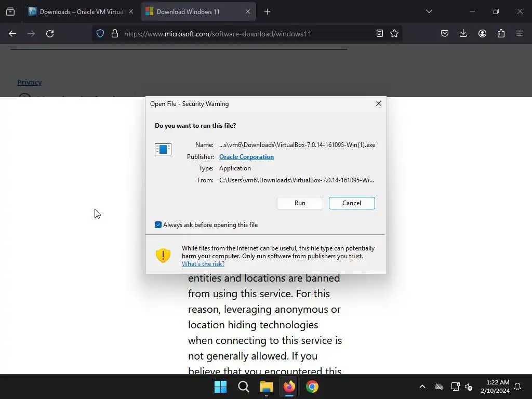Open the Firefox View icon

(x=10, y=12)
